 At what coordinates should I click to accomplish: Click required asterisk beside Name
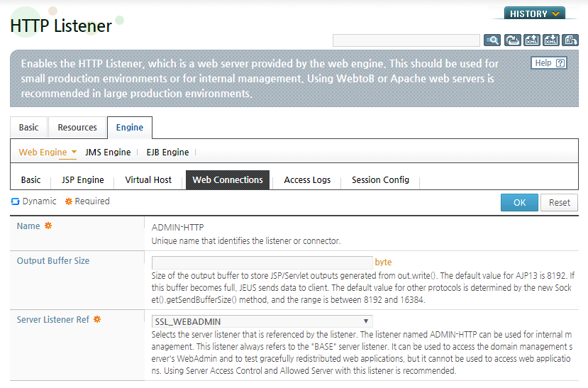coord(48,226)
